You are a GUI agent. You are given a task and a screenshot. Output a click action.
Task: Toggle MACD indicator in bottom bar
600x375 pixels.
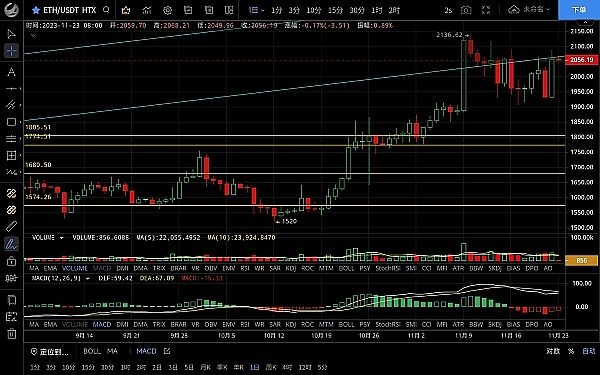pyautogui.click(x=146, y=351)
